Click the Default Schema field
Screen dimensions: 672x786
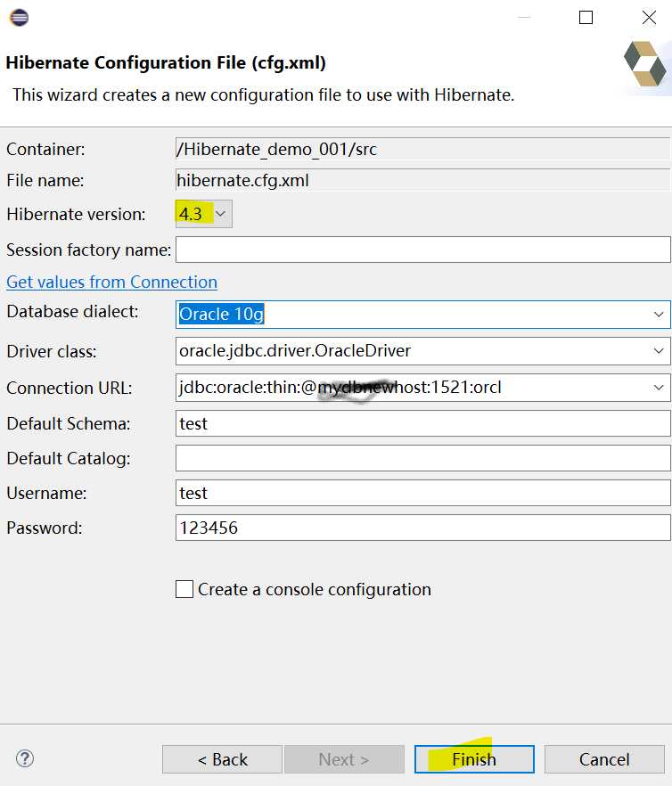point(422,423)
